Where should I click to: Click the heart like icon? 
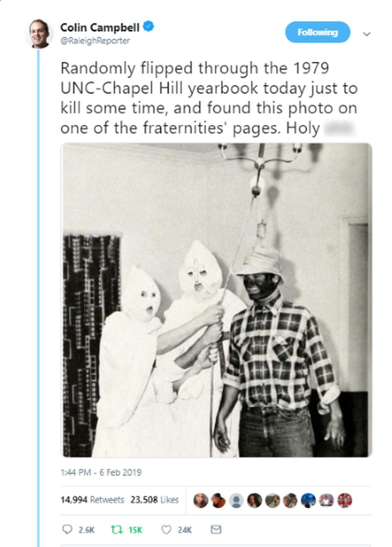[x=166, y=530]
